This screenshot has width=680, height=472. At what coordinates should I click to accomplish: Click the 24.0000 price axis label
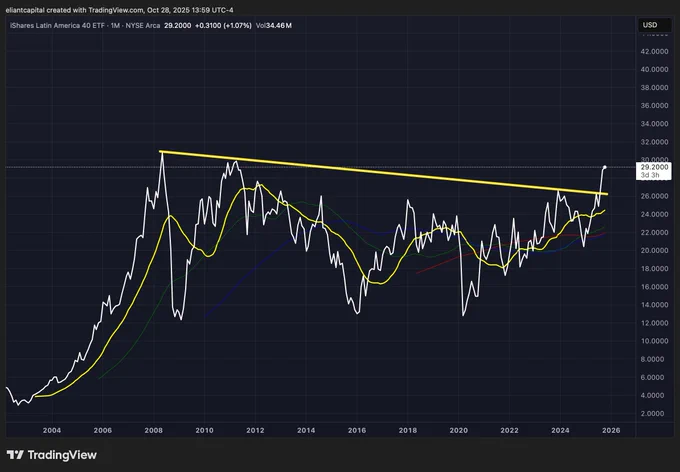coord(654,214)
